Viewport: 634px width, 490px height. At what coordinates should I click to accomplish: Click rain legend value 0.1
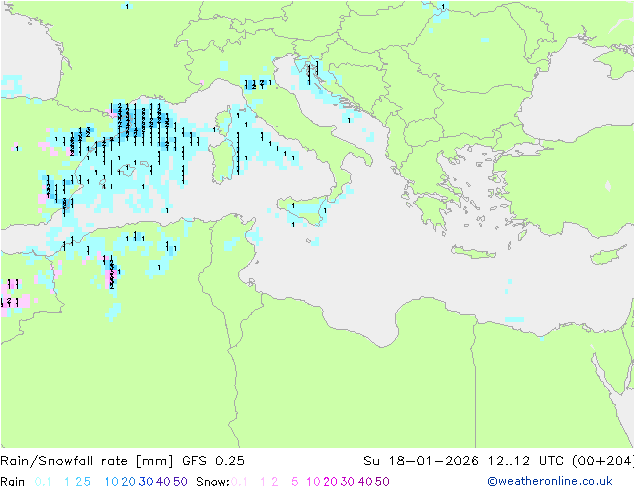(43, 482)
